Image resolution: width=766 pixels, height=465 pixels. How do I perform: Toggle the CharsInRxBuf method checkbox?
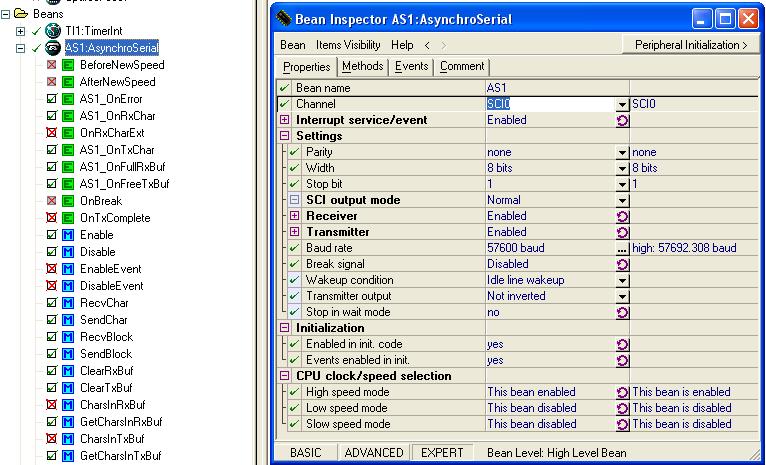51,404
